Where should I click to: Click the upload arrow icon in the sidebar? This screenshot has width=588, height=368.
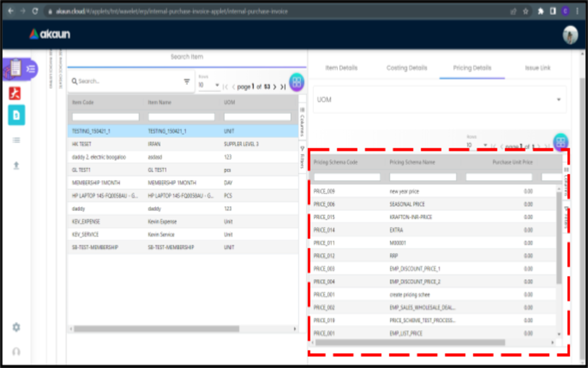coord(16,165)
